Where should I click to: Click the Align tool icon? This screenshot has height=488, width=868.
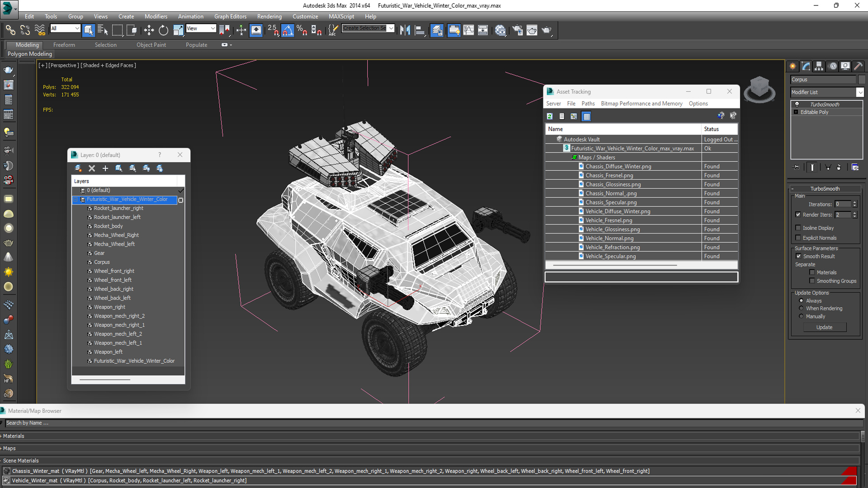click(x=420, y=30)
